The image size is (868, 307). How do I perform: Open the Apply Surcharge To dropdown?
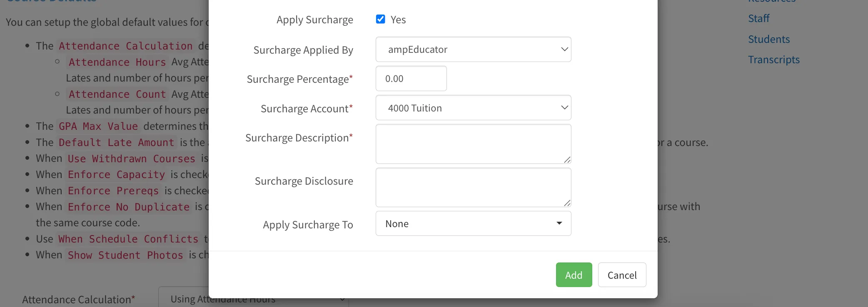tap(473, 224)
